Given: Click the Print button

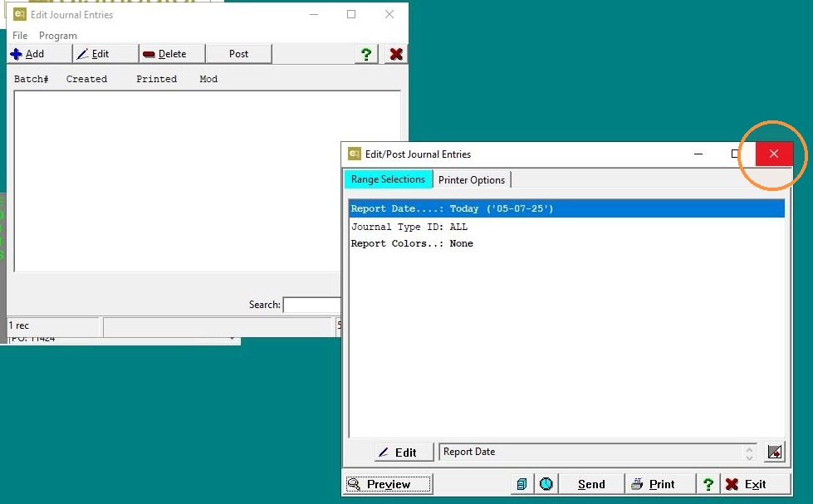Looking at the screenshot, I should tap(660, 484).
